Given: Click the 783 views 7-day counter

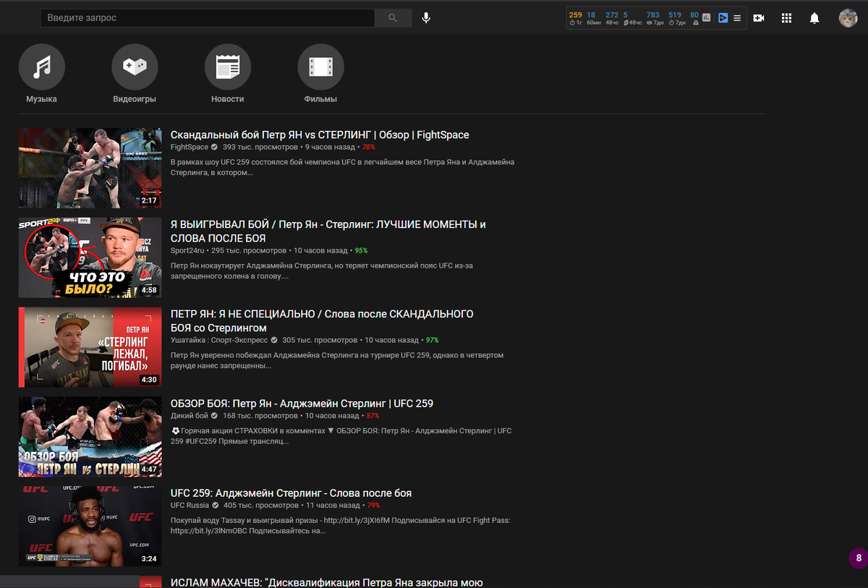Looking at the screenshot, I should click(653, 18).
